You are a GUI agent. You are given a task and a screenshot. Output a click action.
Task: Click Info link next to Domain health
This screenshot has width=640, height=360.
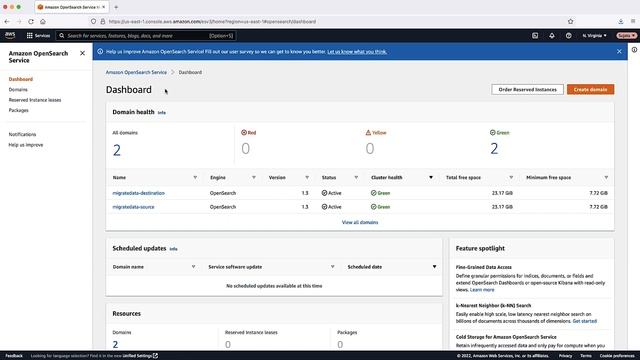[x=162, y=113]
